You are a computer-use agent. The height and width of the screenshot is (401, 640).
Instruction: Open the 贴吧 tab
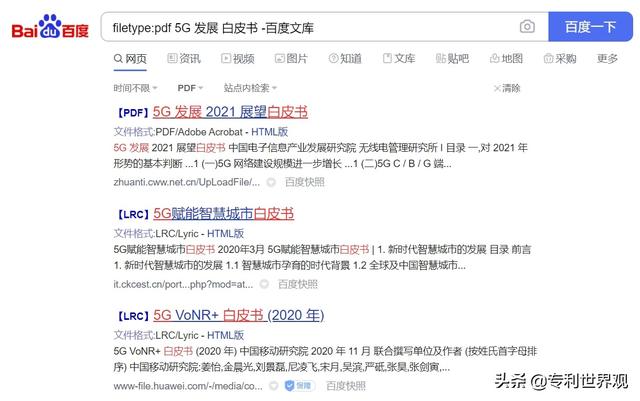[452, 59]
